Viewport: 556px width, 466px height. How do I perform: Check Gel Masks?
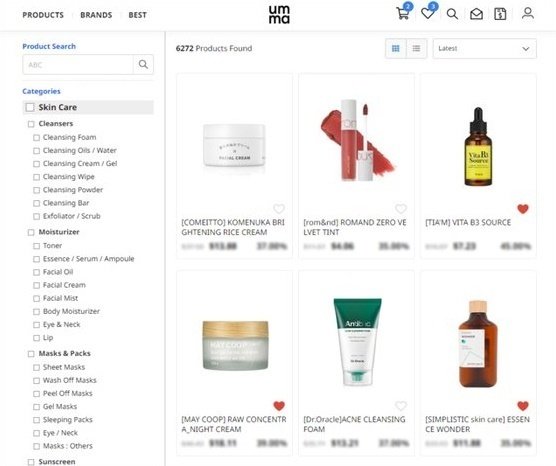[36, 407]
